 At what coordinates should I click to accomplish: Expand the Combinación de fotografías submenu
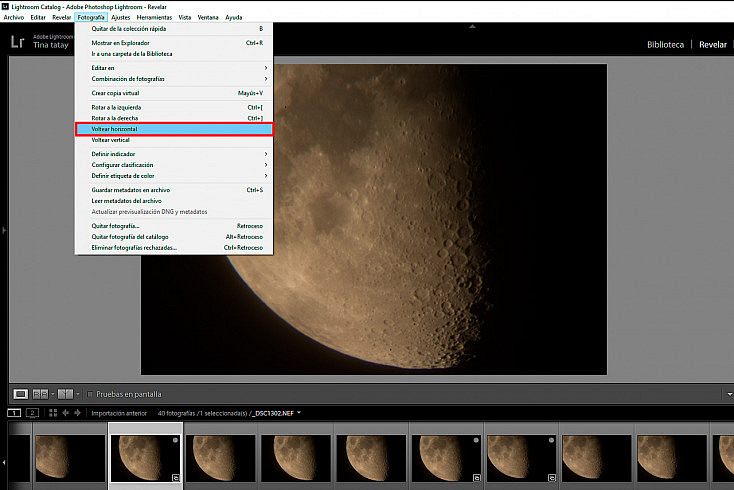click(x=174, y=79)
